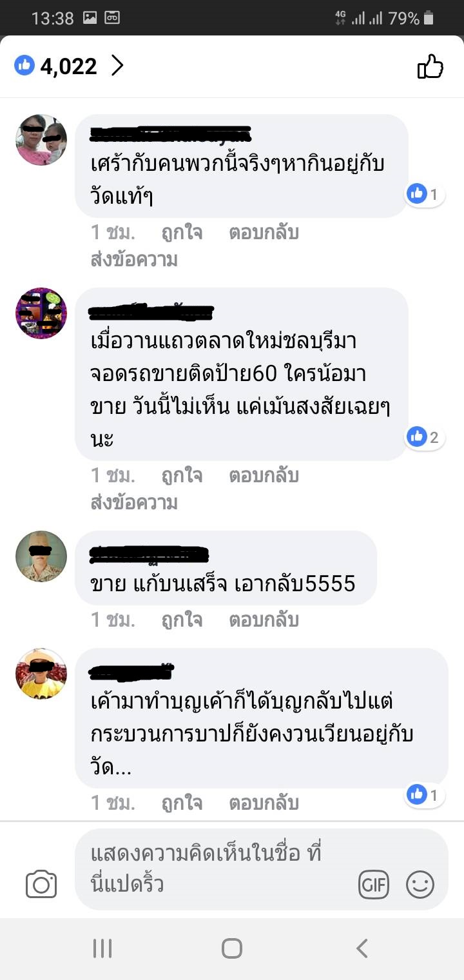Reply to first comment with ตอบกลับ
This screenshot has height=980, width=464.
[264, 233]
